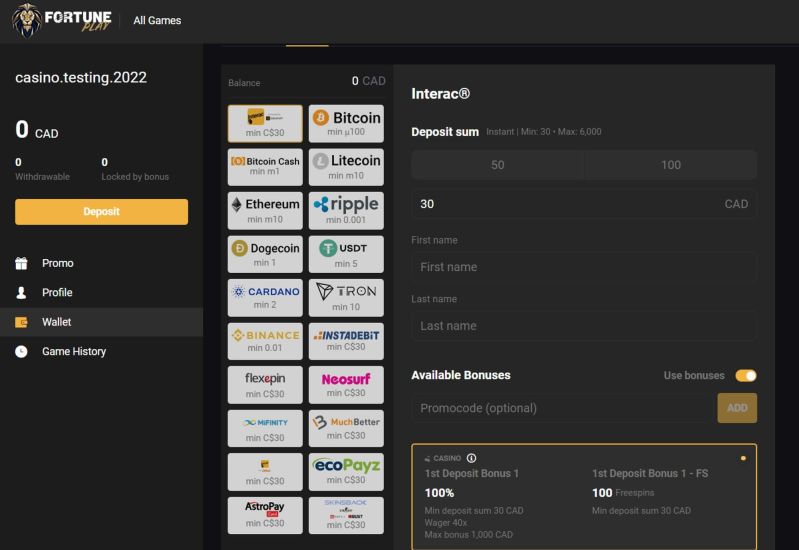Select MuchBetter deposit method
Viewport: 799px width, 550px height.
(x=346, y=429)
